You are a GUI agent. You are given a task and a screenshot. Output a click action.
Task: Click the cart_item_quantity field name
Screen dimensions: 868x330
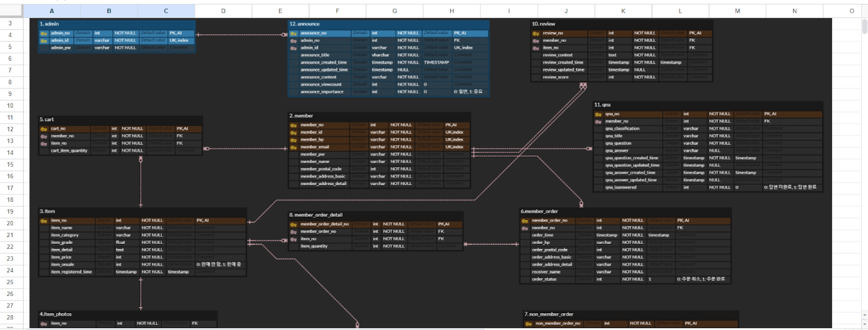[x=69, y=150]
